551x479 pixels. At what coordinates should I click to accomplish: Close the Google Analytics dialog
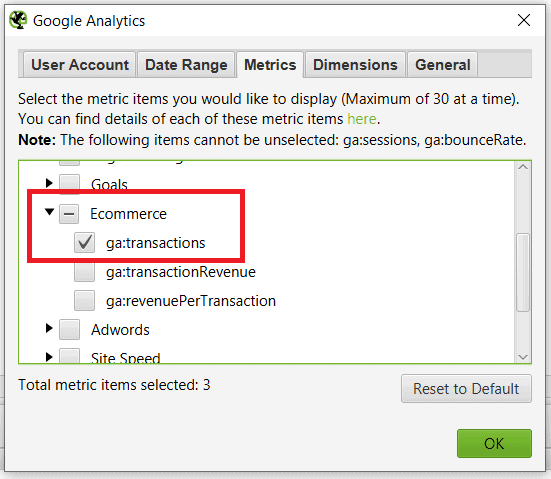pos(524,20)
